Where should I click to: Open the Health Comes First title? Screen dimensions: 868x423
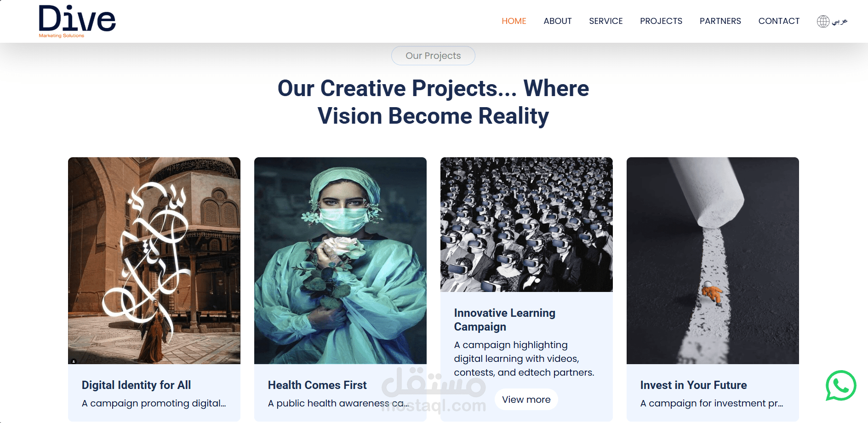coord(317,385)
